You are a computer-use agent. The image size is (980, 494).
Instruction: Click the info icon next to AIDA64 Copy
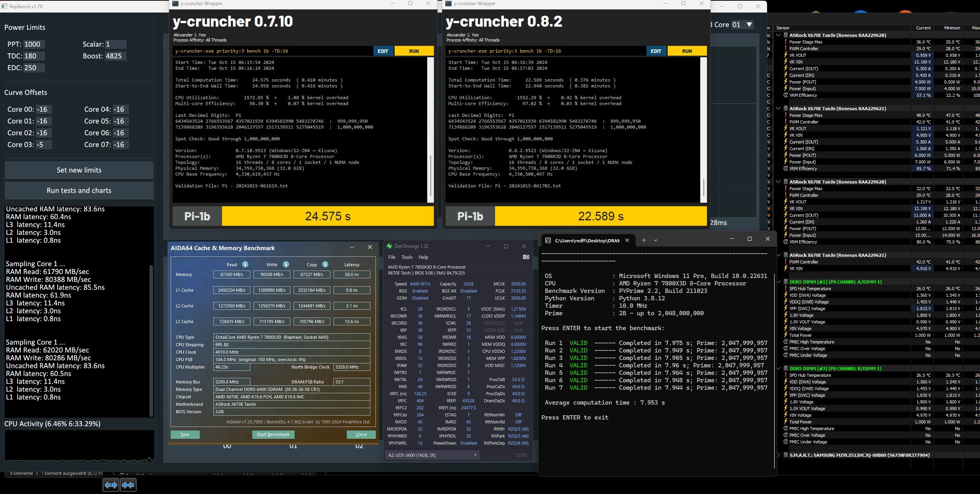pyautogui.click(x=325, y=264)
